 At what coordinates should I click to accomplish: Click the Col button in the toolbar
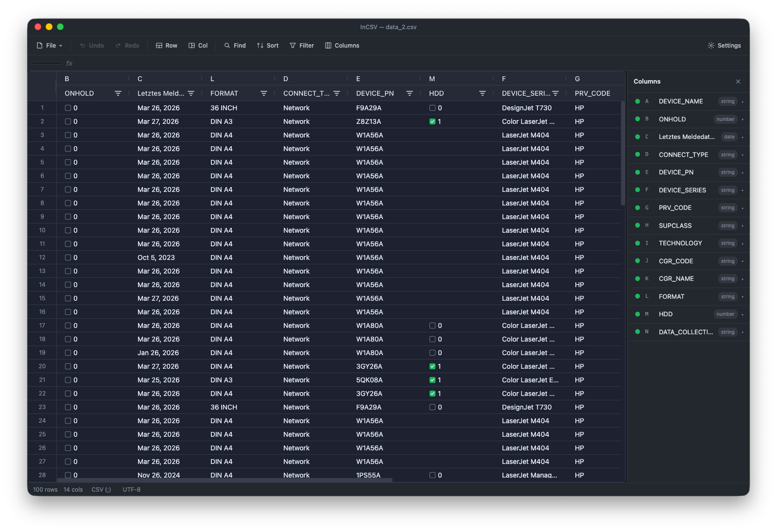[x=198, y=46]
